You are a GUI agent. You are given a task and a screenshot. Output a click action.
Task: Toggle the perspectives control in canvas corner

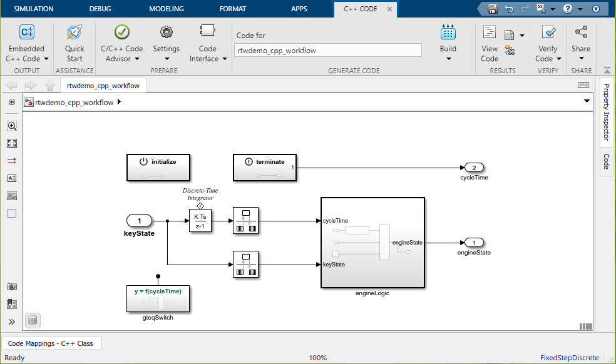coord(586,326)
